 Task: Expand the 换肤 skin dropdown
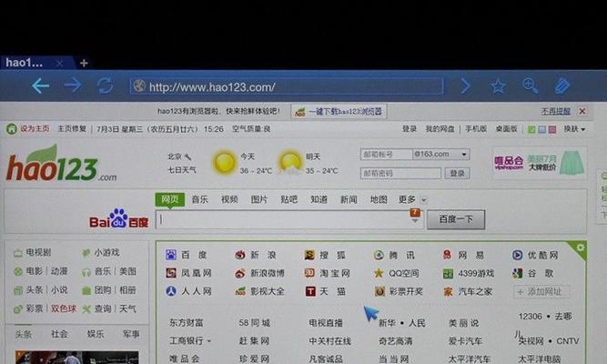coord(574,129)
